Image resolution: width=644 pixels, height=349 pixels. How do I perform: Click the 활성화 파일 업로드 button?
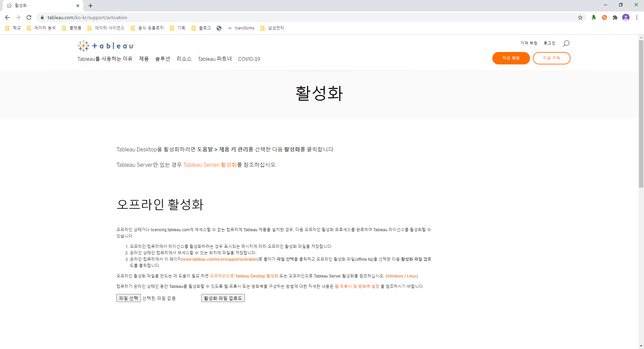(x=223, y=298)
